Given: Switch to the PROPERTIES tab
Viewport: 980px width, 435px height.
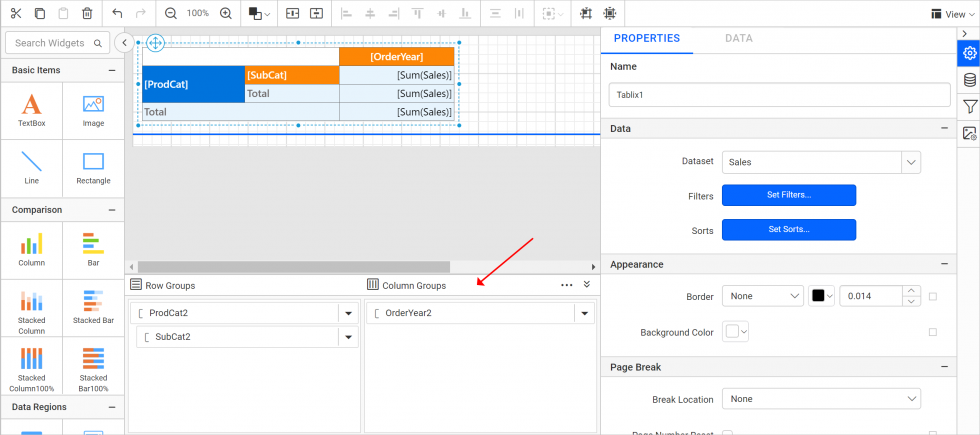Looking at the screenshot, I should [647, 39].
